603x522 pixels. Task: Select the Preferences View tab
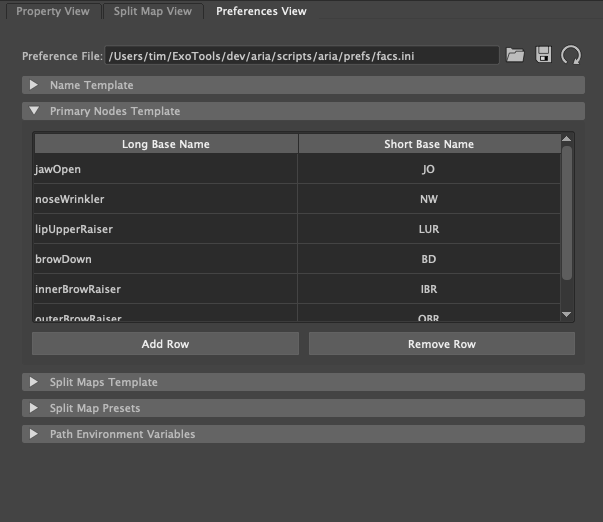tap(261, 11)
